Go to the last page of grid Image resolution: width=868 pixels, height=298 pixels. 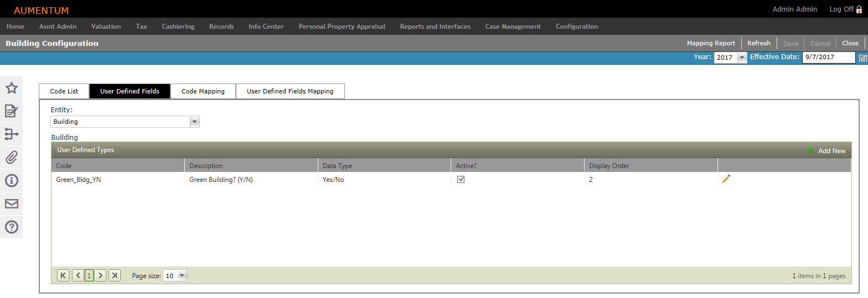(x=115, y=275)
